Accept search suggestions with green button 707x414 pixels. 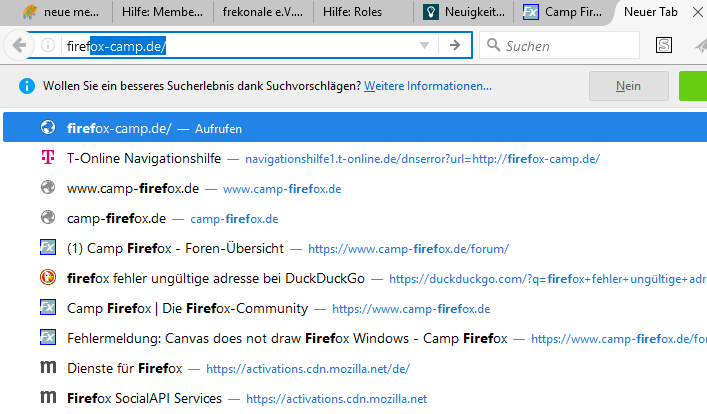click(693, 86)
